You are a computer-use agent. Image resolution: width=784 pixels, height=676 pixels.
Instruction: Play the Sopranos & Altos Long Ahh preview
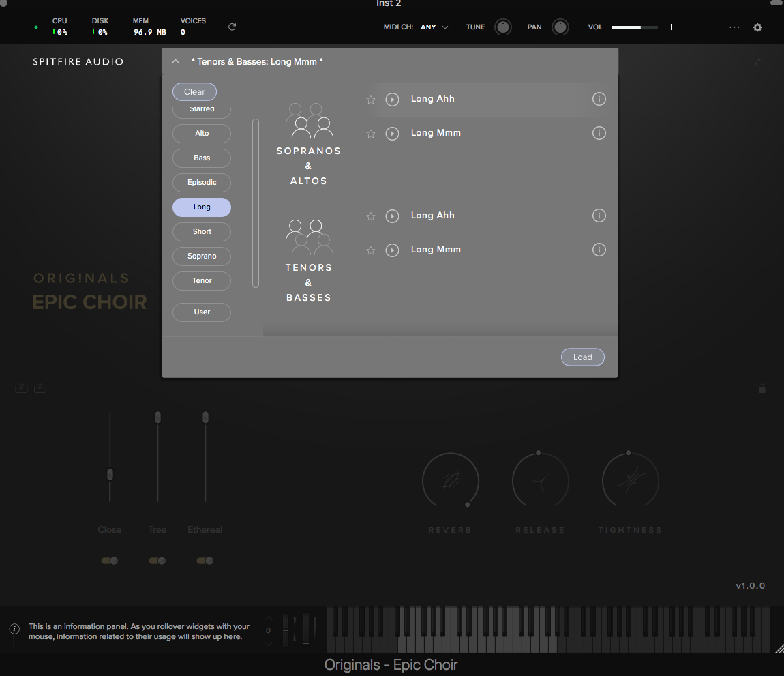[392, 100]
